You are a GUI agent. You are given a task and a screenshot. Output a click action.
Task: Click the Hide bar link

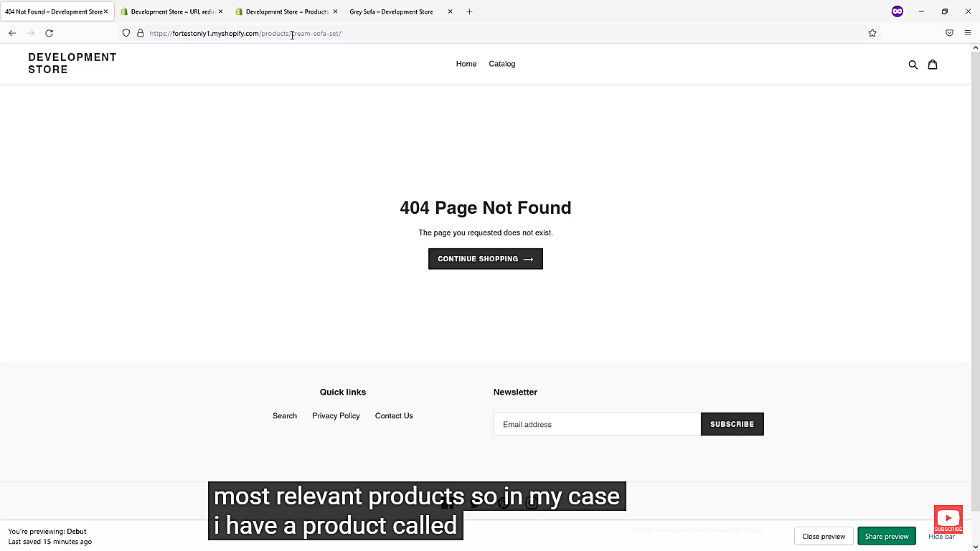941,537
